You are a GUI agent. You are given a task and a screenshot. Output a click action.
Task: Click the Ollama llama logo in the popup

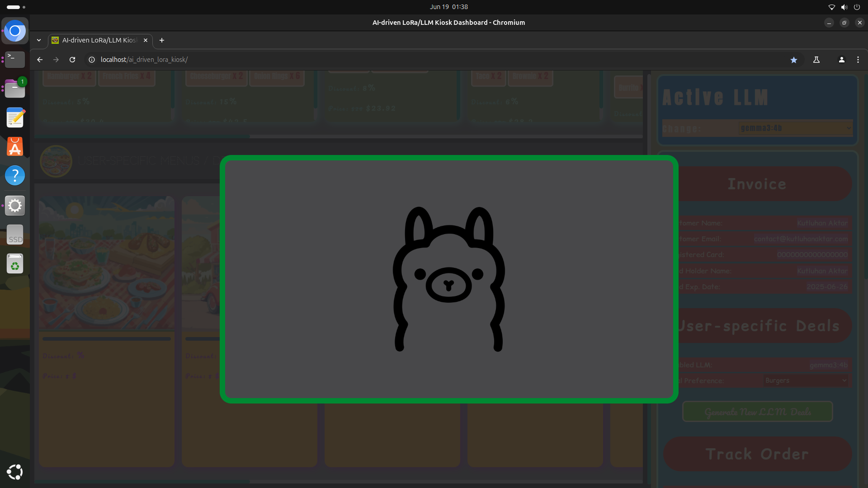click(x=448, y=279)
